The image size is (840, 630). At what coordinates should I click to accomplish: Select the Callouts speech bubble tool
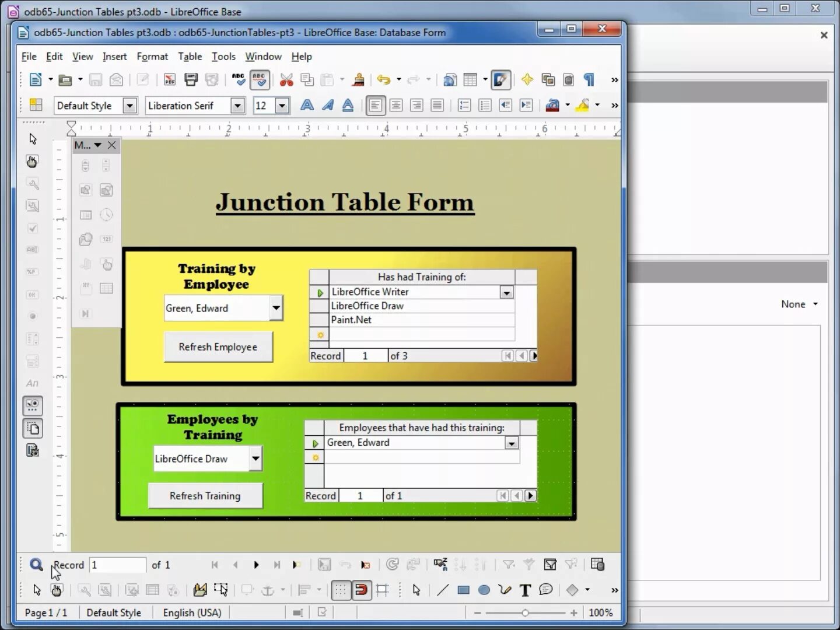tap(546, 590)
